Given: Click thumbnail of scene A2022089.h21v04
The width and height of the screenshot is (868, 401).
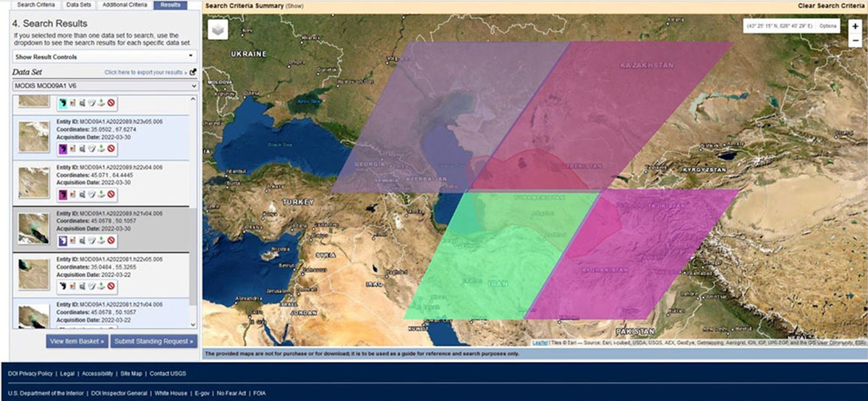Looking at the screenshot, I should click(33, 228).
